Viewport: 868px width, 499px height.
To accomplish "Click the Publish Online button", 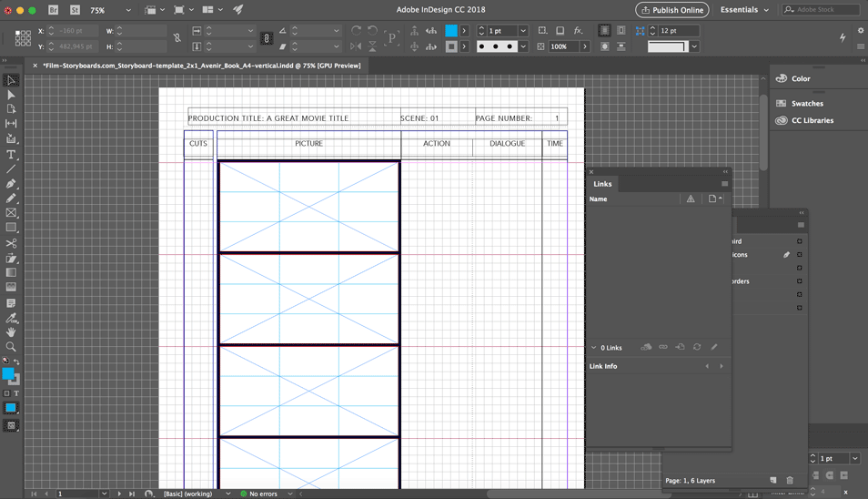I will (672, 10).
